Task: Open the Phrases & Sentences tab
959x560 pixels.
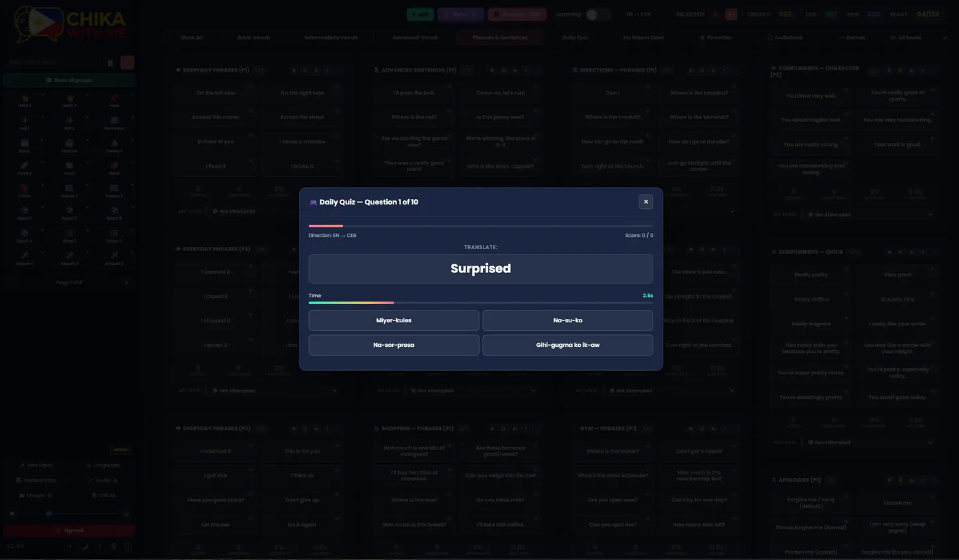Action: pos(499,37)
